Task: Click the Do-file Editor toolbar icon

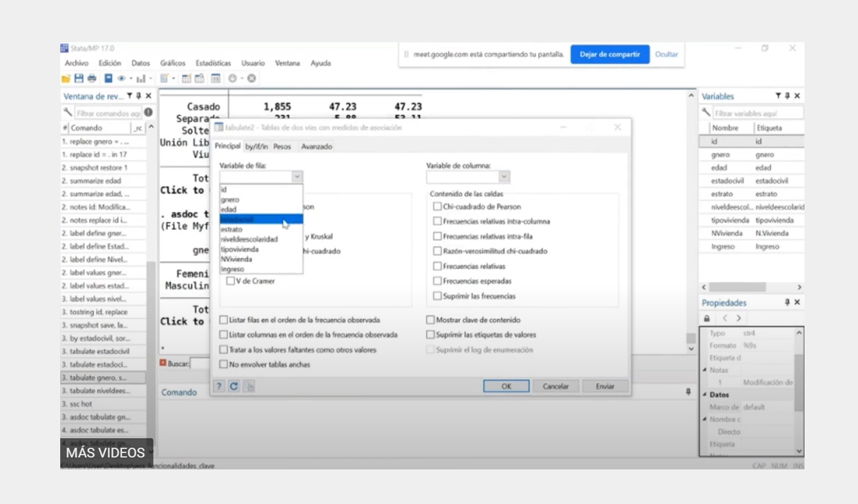Action: (164, 79)
